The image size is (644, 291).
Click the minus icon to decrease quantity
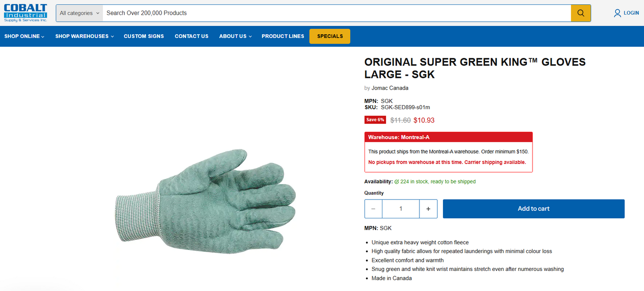373,209
